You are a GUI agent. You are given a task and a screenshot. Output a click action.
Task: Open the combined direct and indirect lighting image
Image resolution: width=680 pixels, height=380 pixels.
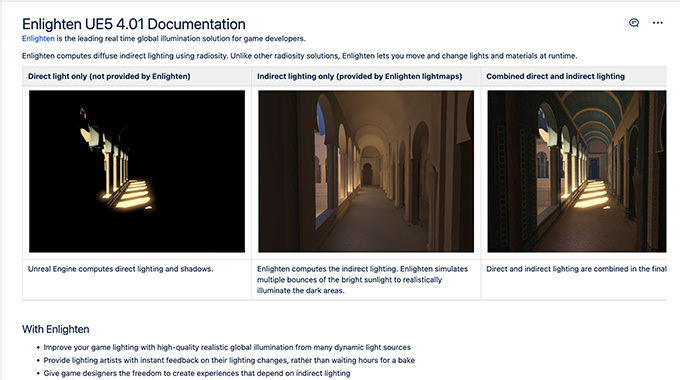[577, 171]
